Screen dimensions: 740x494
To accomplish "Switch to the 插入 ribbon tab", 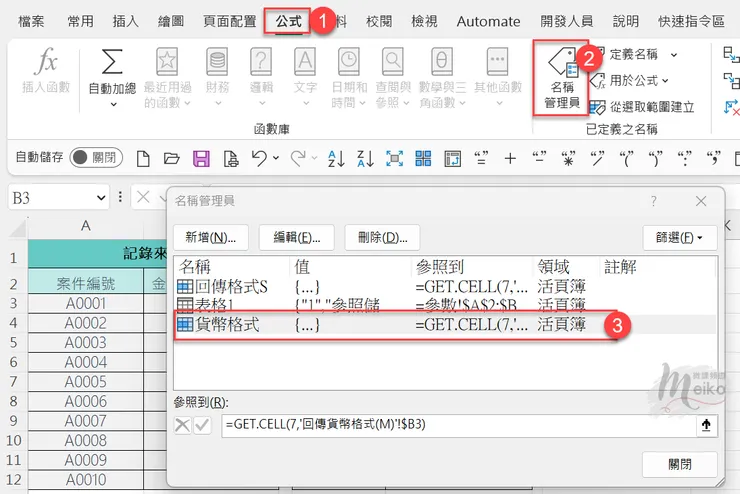I will pyautogui.click(x=126, y=21).
